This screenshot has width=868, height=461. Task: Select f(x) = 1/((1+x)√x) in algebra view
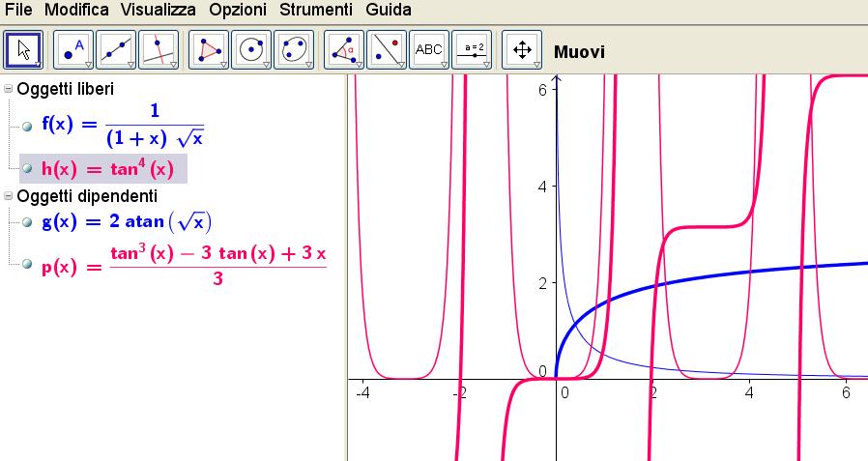(123, 126)
